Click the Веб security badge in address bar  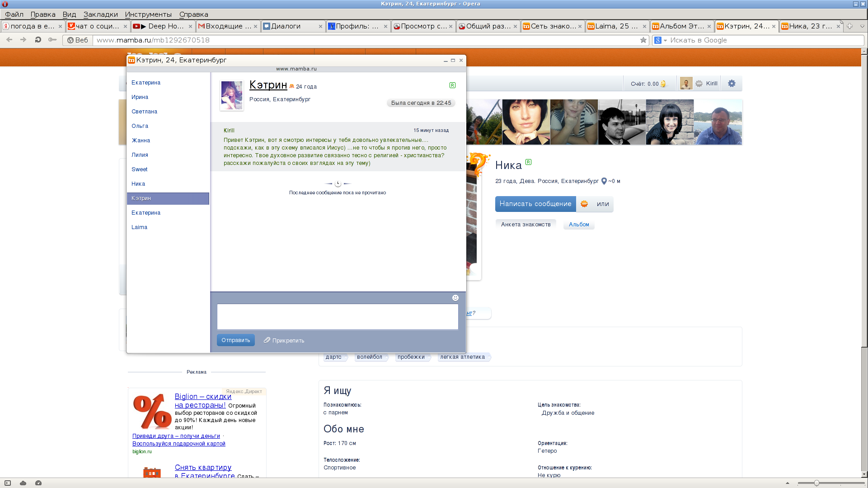click(77, 40)
